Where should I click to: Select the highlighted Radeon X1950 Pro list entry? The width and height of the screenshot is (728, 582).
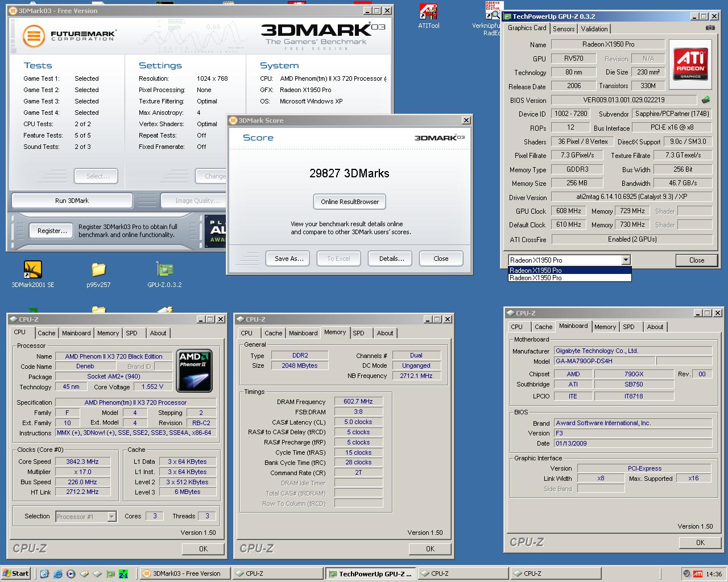coord(569,271)
